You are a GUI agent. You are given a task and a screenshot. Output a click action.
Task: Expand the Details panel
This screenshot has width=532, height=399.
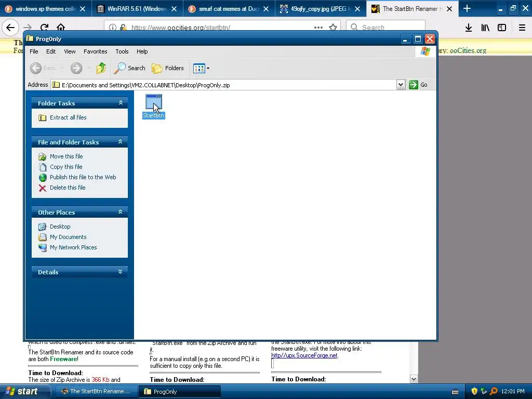pos(121,271)
